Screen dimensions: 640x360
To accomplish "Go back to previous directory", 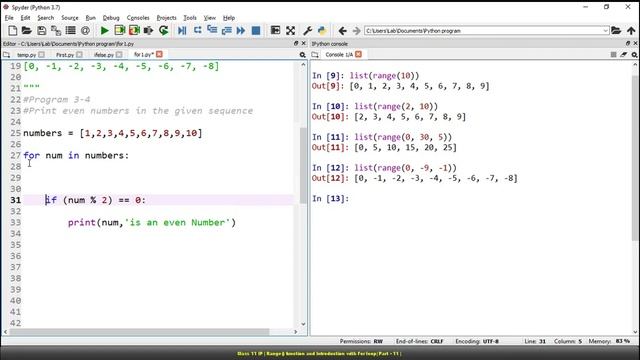I will [342, 31].
